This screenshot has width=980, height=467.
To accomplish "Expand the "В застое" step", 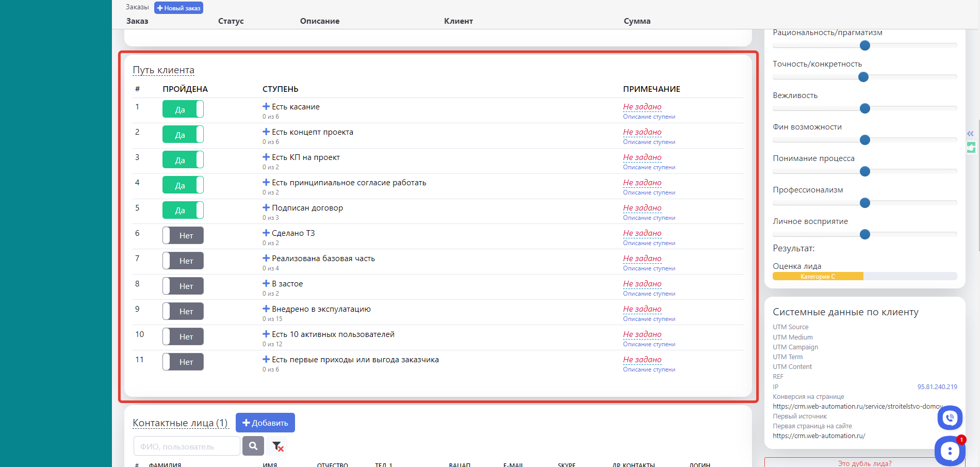I will tap(266, 283).
